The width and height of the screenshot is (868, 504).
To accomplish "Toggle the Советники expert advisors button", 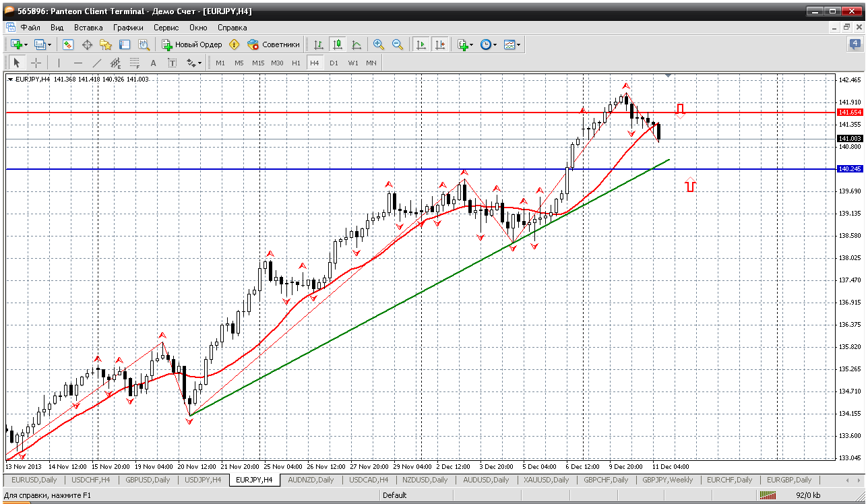I will click(x=274, y=44).
